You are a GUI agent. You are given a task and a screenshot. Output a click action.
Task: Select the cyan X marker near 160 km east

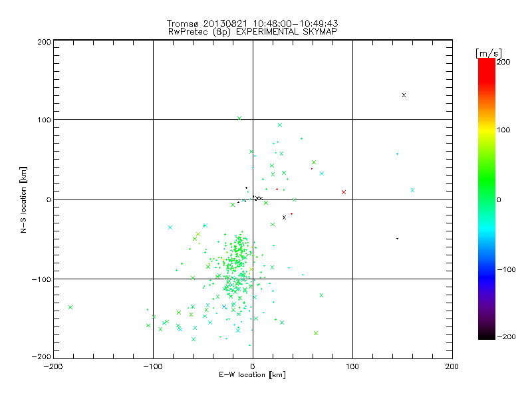click(x=412, y=190)
